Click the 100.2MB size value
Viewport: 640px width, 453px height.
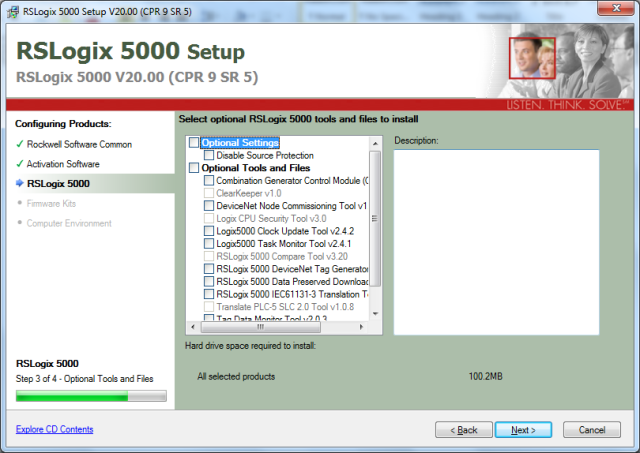click(485, 376)
